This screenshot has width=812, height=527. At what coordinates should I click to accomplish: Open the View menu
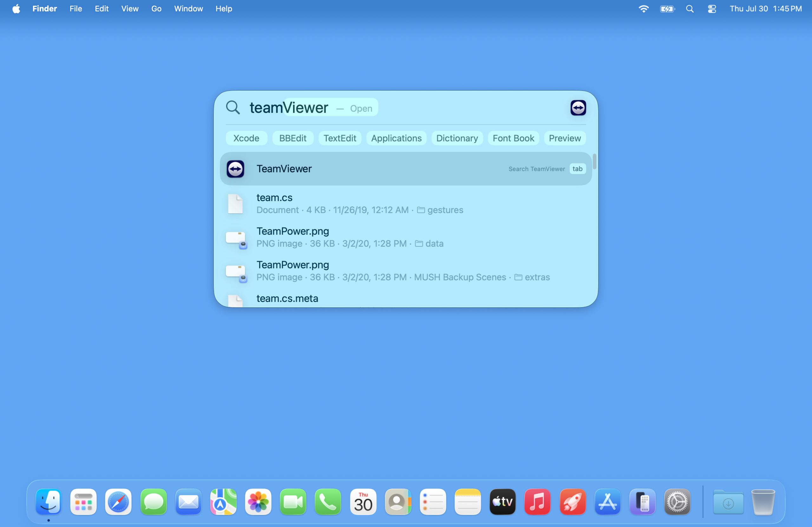(130, 9)
